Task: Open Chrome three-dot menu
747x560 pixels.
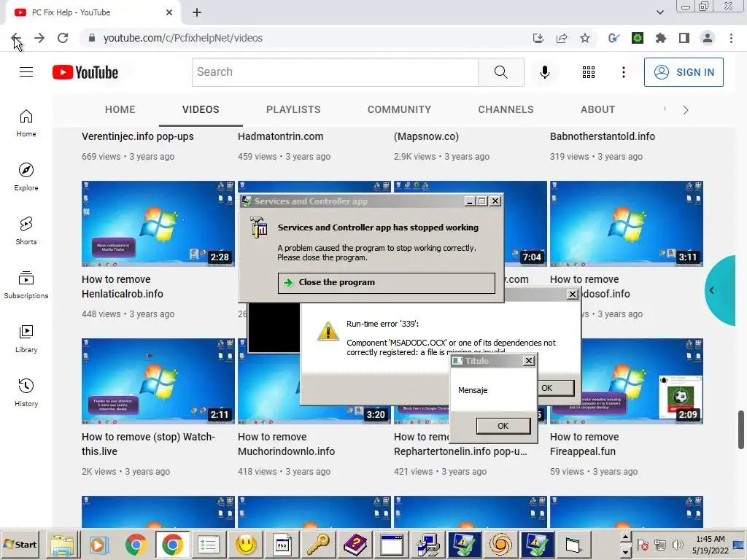Action: (731, 38)
